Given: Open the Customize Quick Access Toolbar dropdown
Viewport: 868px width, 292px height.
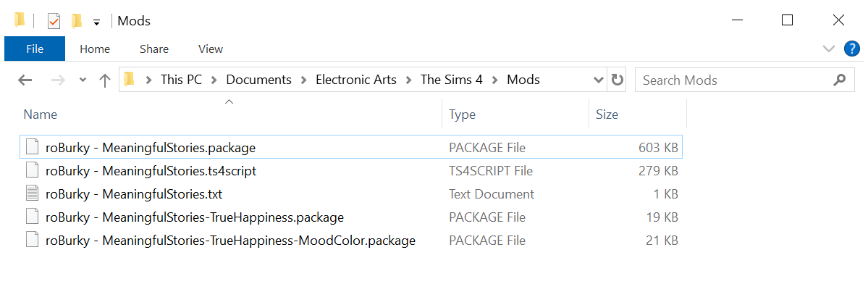Looking at the screenshot, I should [x=96, y=22].
